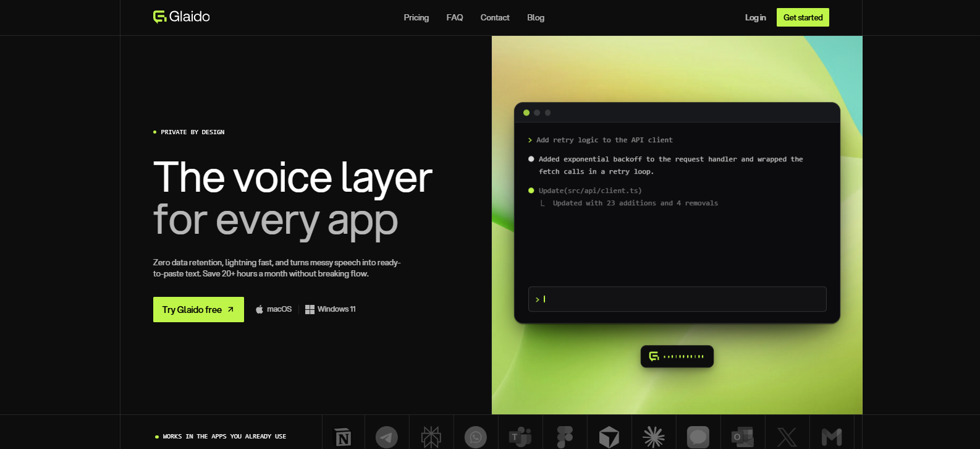Visit the Blog link

point(536,17)
